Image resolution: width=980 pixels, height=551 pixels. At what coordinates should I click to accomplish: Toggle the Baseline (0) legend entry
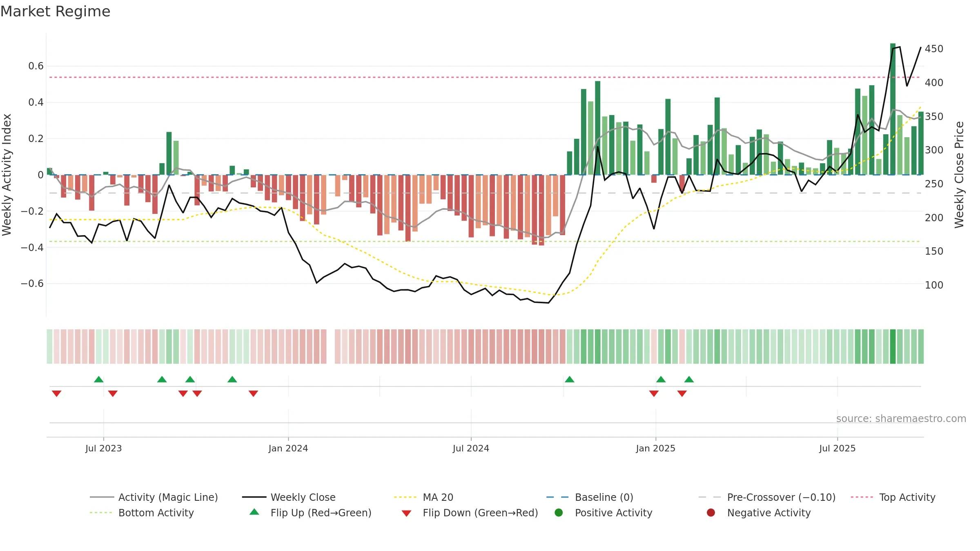(x=590, y=497)
